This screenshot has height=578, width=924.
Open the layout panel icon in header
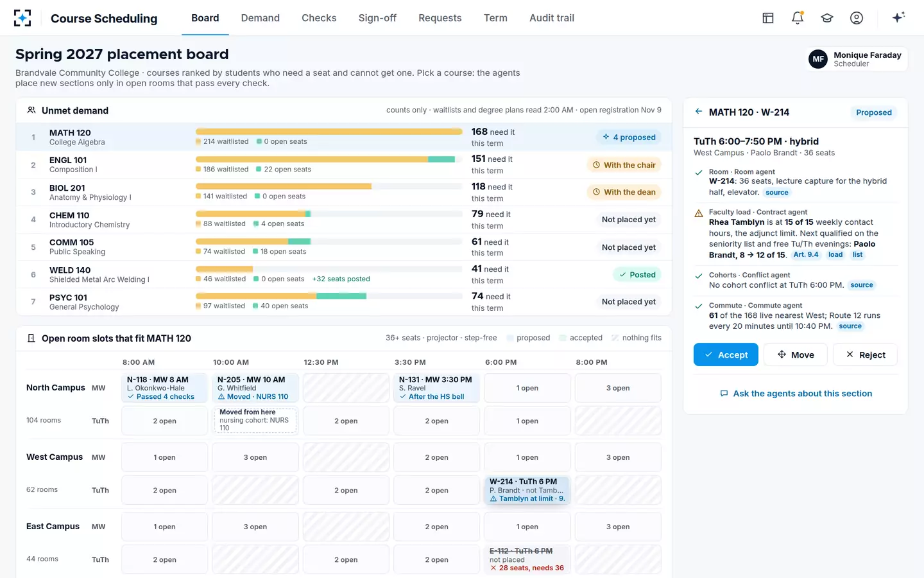click(x=768, y=18)
